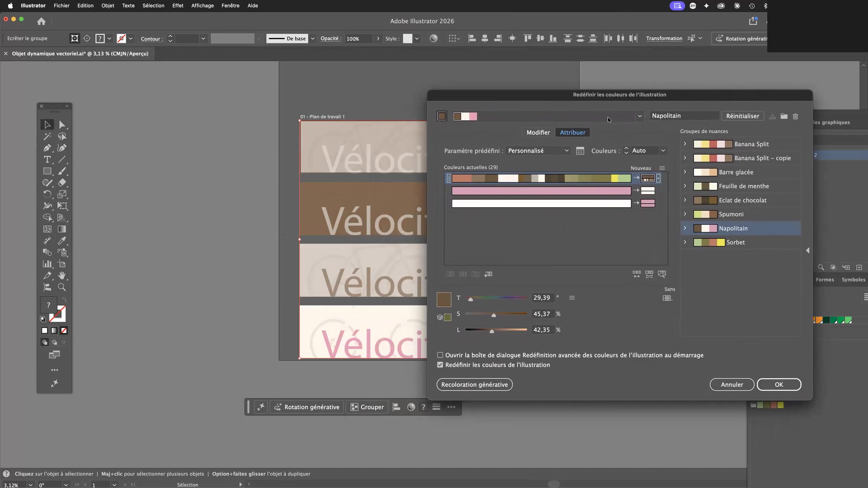868x488 pixels.
Task: Select the Direct Selection tool
Action: pyautogui.click(x=62, y=125)
